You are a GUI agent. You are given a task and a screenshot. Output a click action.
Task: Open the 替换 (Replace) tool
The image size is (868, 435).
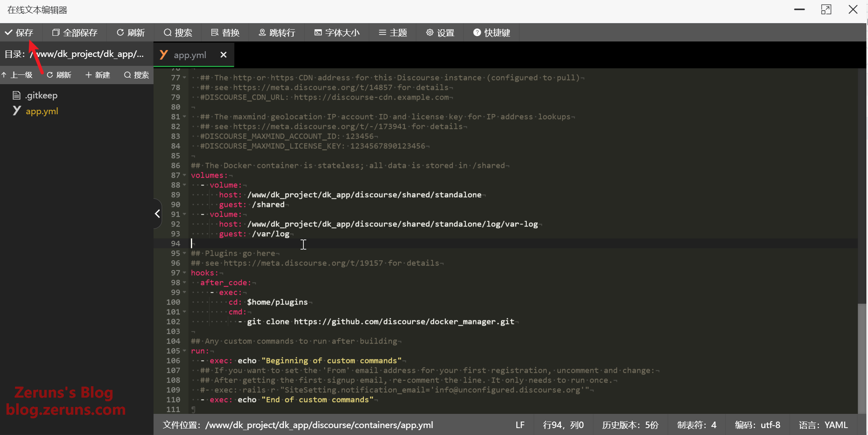coord(225,33)
